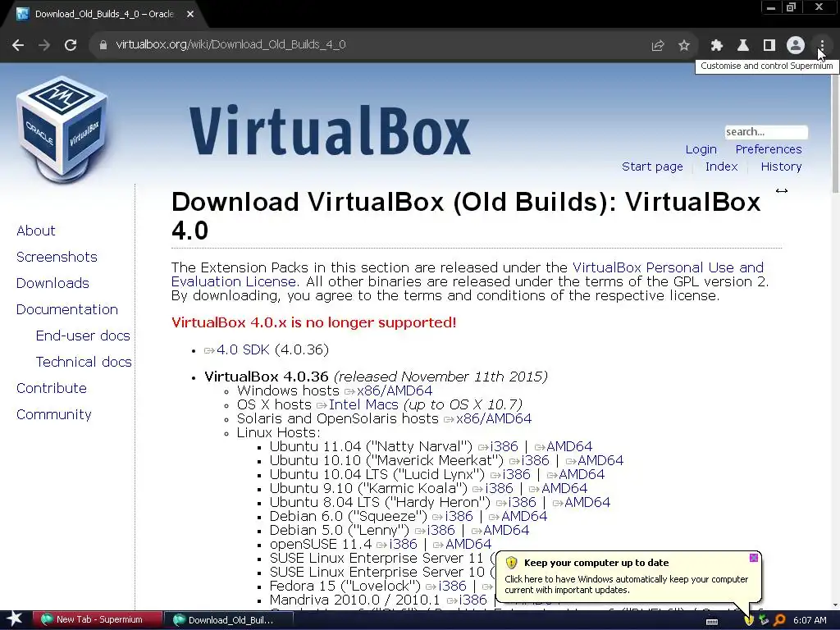Go back to the previous page
This screenshot has height=630, width=840.
pyautogui.click(x=18, y=45)
